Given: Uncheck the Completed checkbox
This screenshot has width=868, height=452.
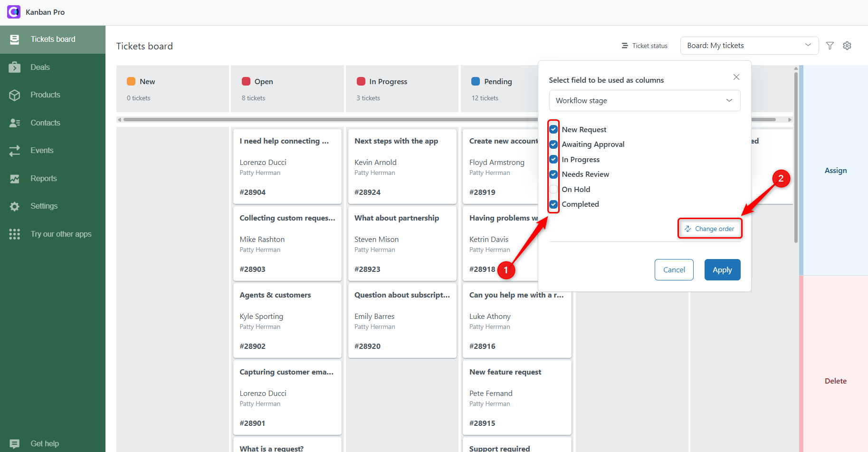Looking at the screenshot, I should pyautogui.click(x=553, y=204).
